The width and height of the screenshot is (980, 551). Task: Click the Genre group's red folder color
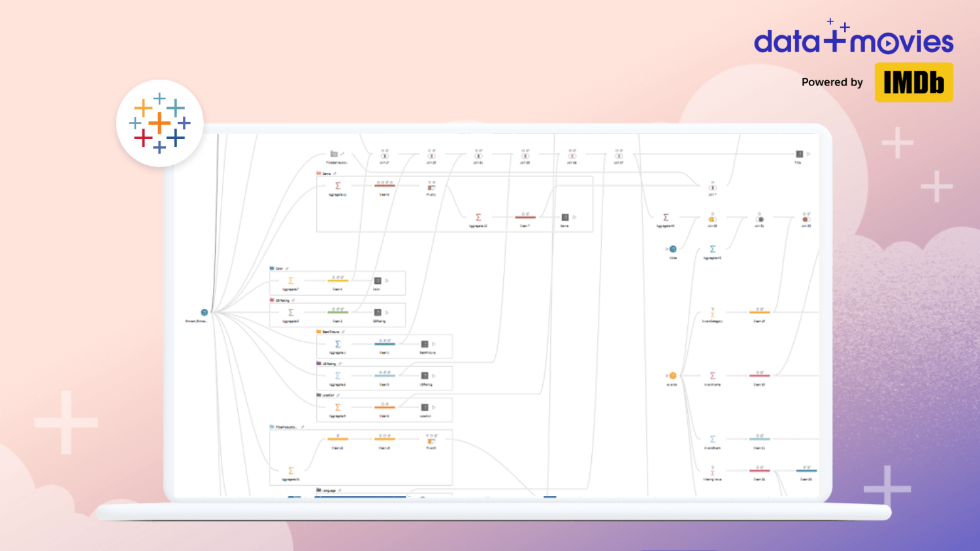tap(319, 174)
